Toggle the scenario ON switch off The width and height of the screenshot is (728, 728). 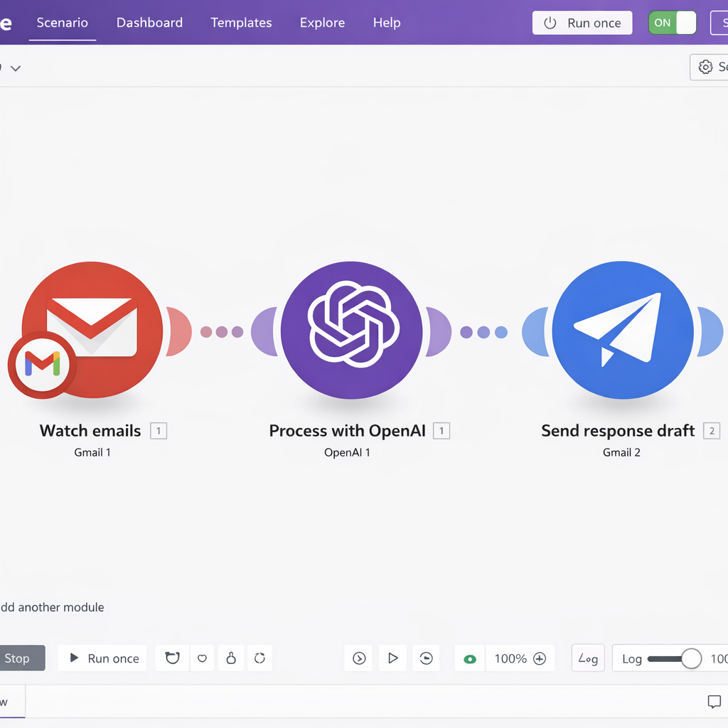pyautogui.click(x=672, y=23)
